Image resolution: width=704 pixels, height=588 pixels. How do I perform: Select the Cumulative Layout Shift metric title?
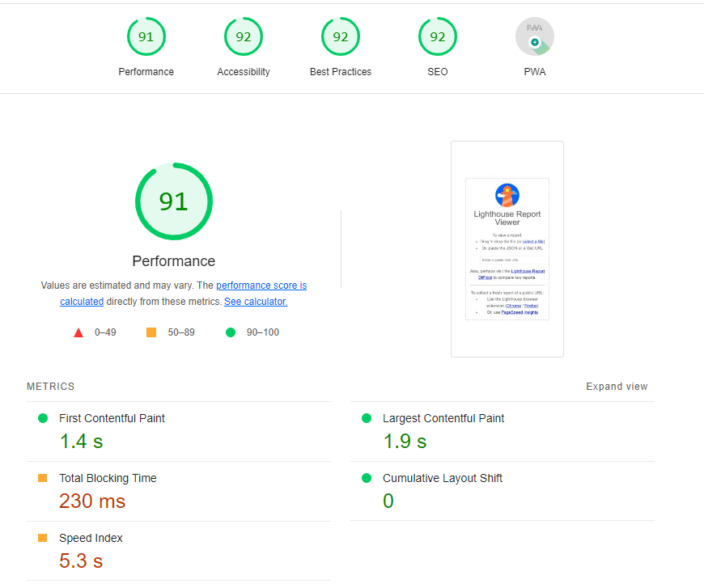(x=443, y=479)
